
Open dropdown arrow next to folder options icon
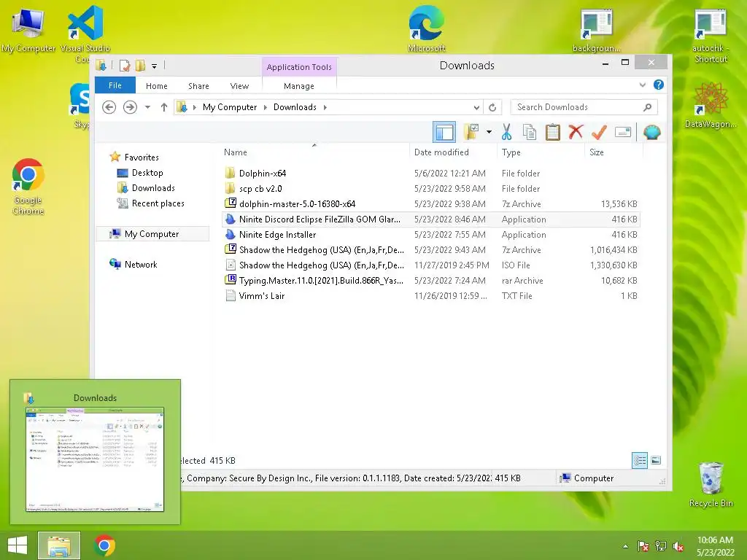(x=489, y=132)
